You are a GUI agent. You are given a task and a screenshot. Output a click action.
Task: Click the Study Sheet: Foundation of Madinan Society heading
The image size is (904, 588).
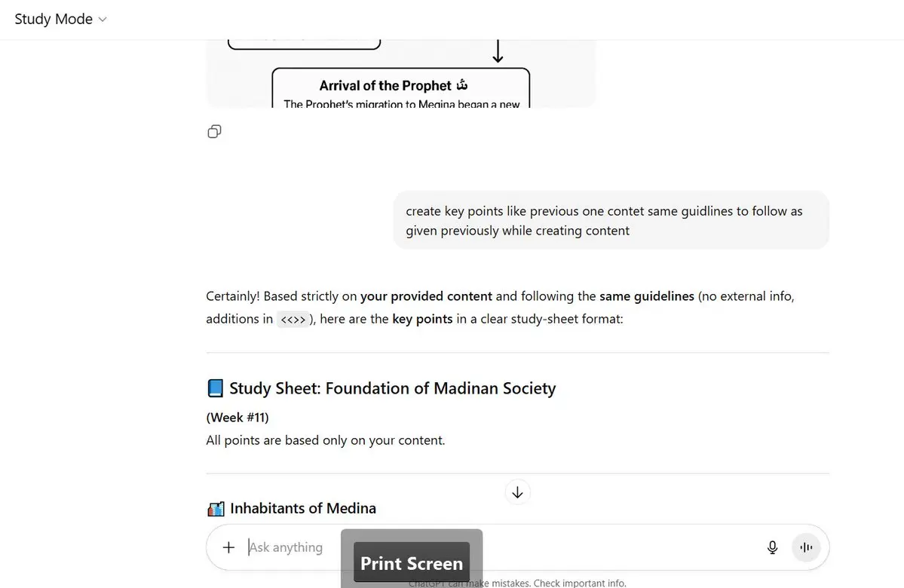[x=393, y=388]
